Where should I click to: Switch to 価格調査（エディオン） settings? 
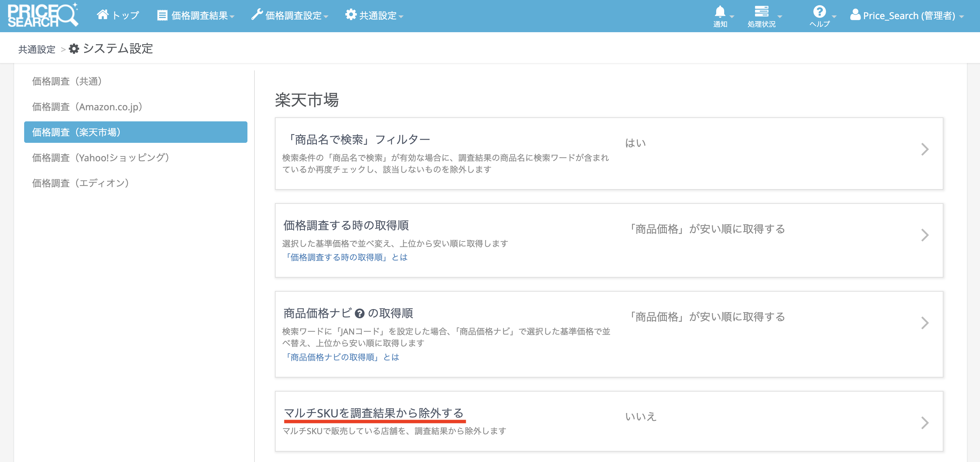pos(81,183)
